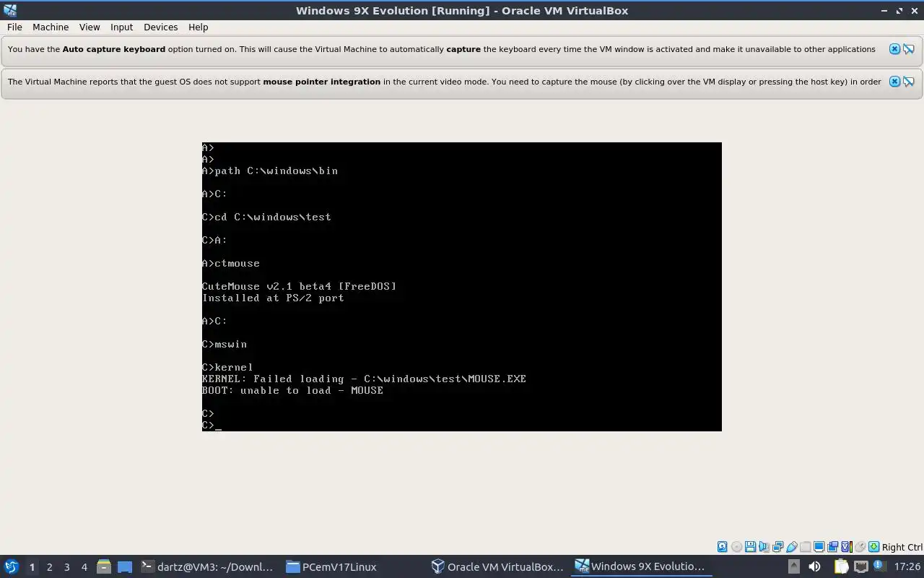The height and width of the screenshot is (578, 924).
Task: Switch to dartz@VM3 terminal window
Action: pyautogui.click(x=207, y=566)
